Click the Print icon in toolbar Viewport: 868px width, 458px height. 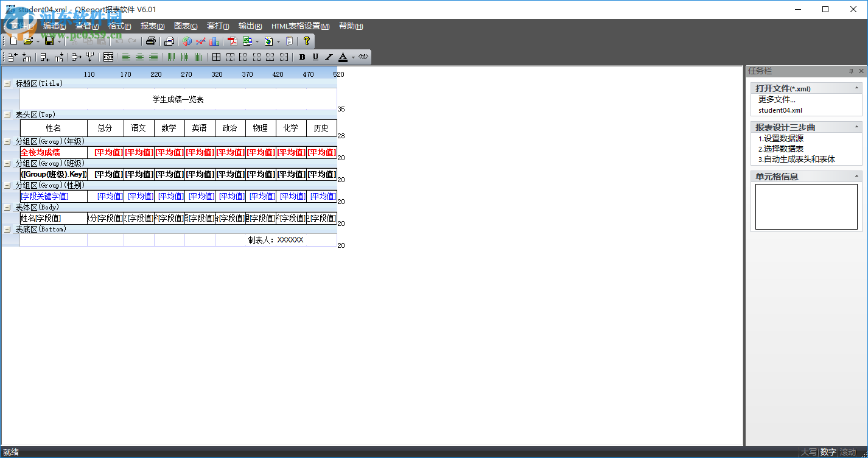click(150, 41)
